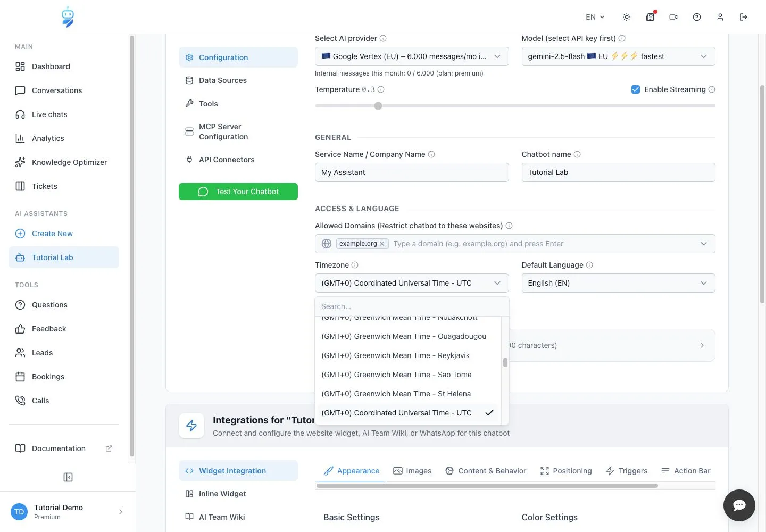Select Greenwich Mean Time - Sao Tome option

[x=408, y=375]
